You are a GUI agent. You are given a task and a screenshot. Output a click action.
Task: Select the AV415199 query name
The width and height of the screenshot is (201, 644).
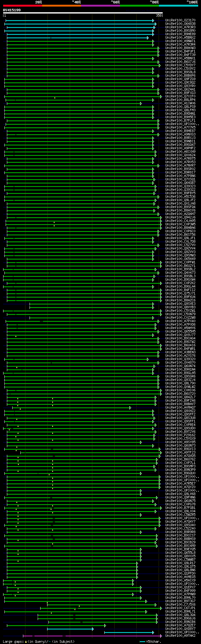click(12, 10)
